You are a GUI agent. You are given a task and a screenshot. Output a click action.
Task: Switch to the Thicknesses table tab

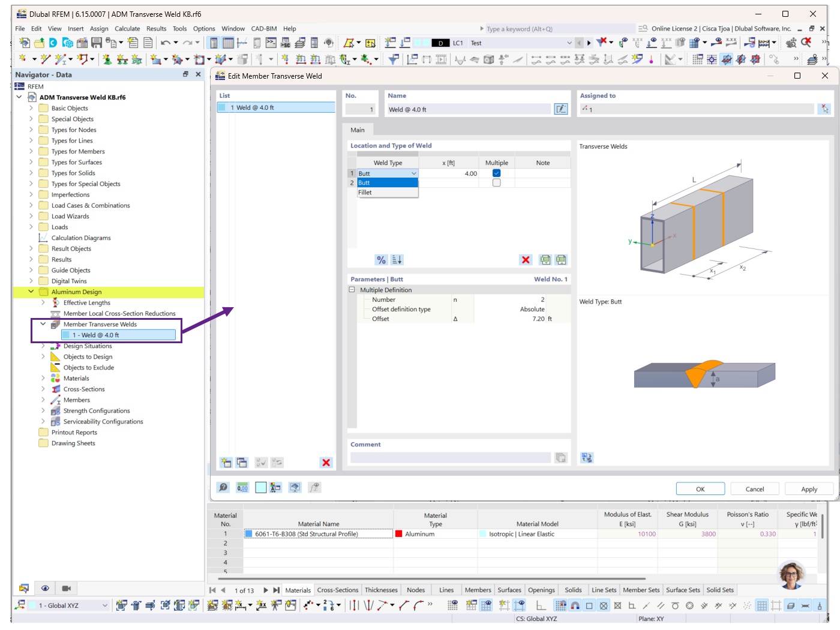point(381,590)
